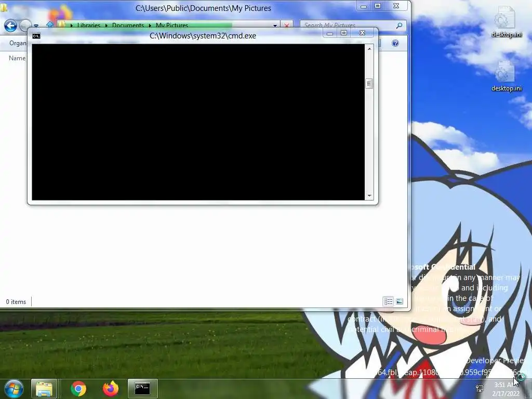Maximize the My Pictures Explorer window
This screenshot has height=399, width=532.
pyautogui.click(x=378, y=6)
